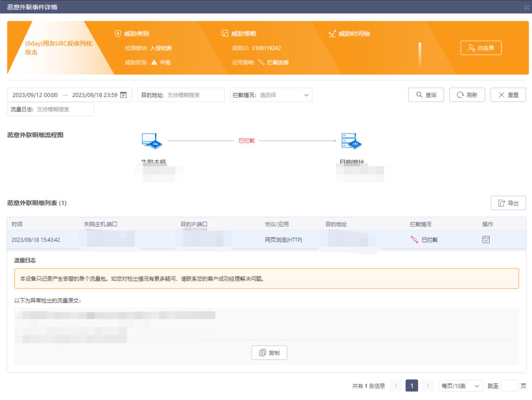
Task: Click the 目的IP:端口 column header
Action: 194,224
